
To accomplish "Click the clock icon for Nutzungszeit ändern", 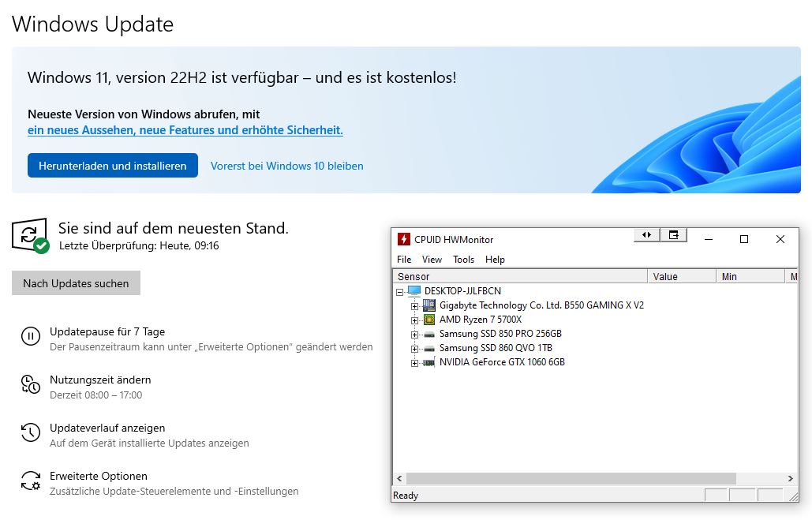I will click(31, 384).
